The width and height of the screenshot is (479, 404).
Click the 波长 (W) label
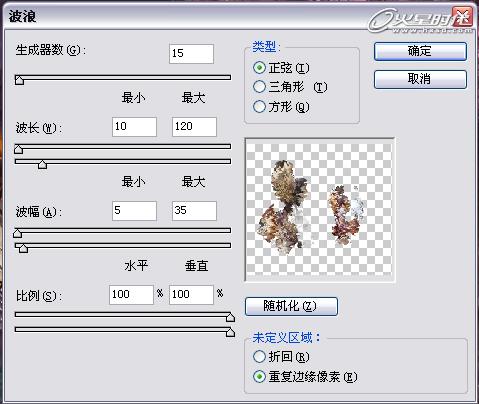point(39,128)
